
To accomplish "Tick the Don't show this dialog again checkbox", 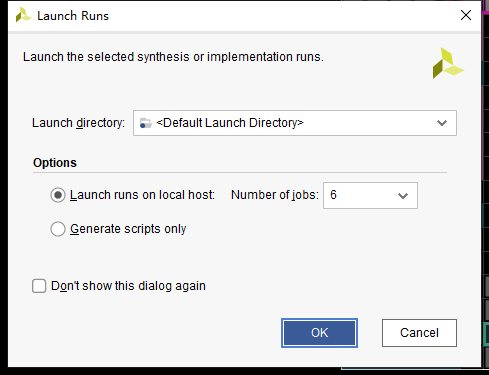I will [39, 286].
